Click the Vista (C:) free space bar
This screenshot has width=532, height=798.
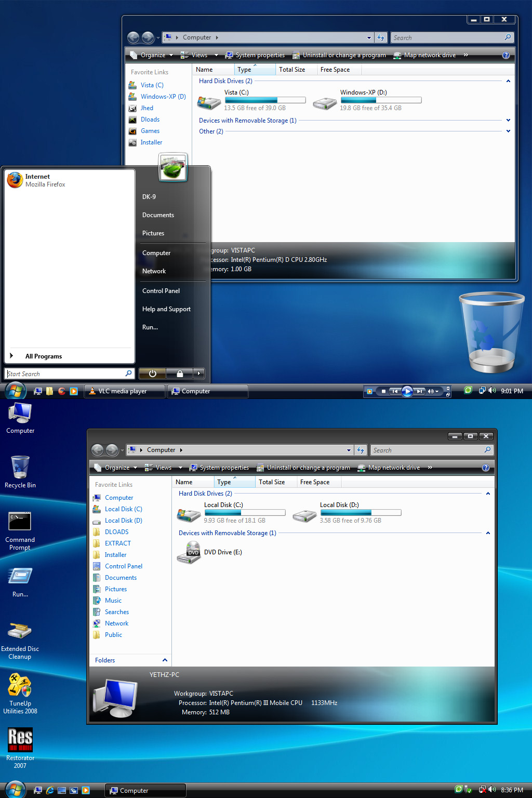(264, 100)
